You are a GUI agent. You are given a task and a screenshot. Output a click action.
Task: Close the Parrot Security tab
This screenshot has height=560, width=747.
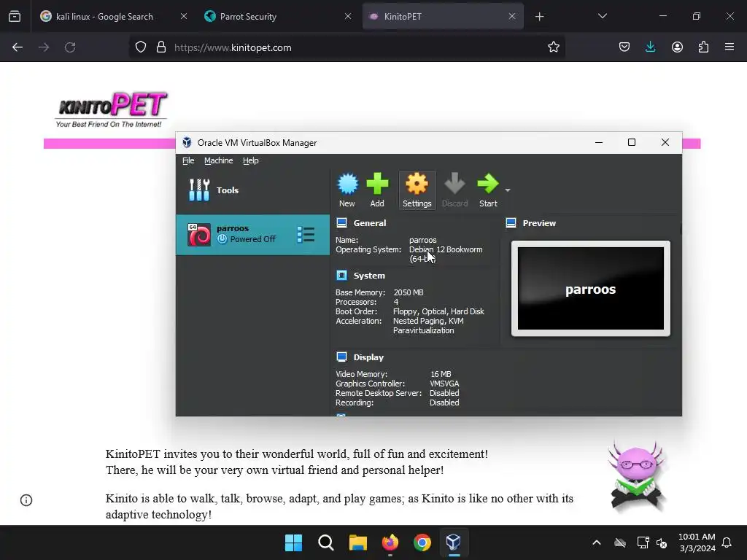point(348,16)
